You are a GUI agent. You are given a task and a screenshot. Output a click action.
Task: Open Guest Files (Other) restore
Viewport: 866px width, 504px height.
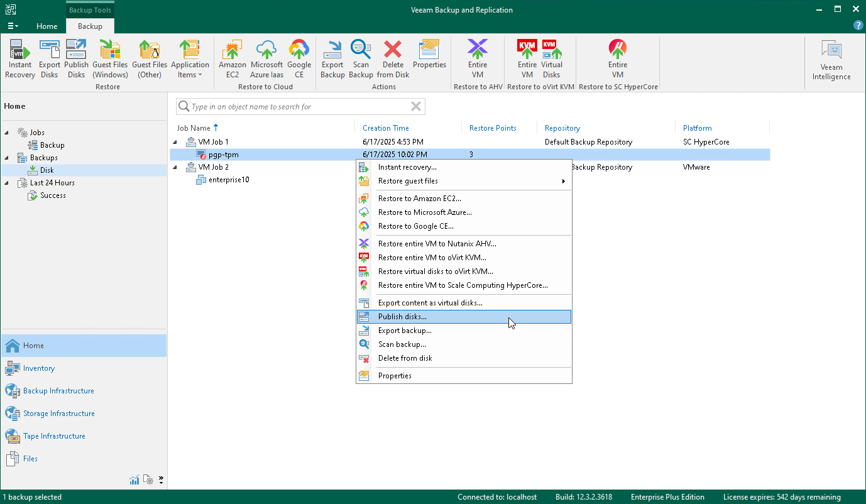(150, 59)
